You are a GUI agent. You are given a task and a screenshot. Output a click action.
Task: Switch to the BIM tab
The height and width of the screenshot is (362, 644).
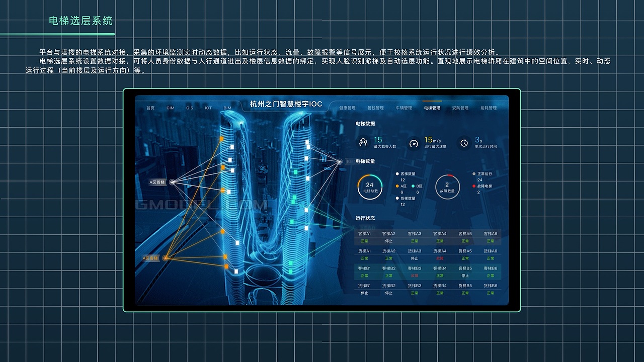click(x=227, y=108)
